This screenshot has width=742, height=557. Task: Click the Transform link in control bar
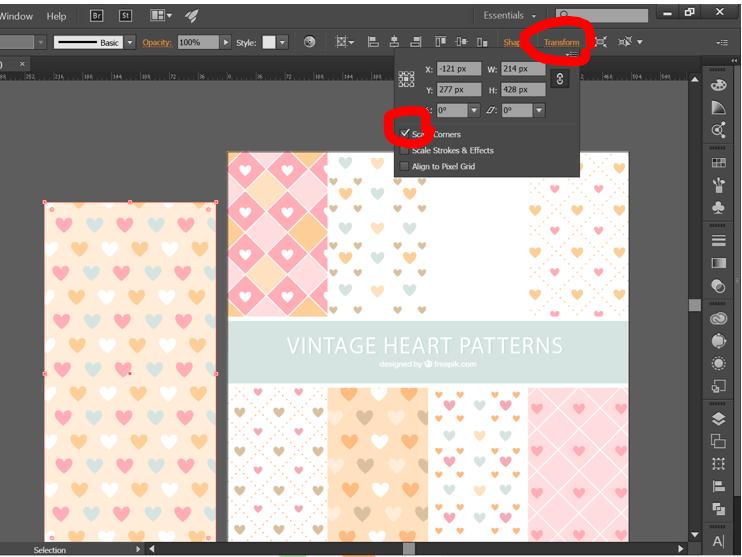click(x=561, y=42)
